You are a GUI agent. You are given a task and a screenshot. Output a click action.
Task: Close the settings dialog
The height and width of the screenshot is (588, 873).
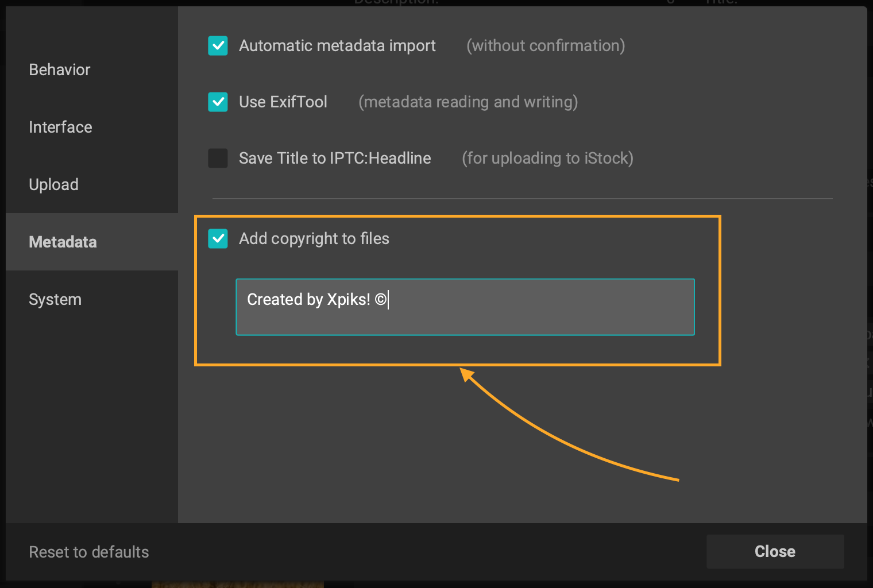775,551
